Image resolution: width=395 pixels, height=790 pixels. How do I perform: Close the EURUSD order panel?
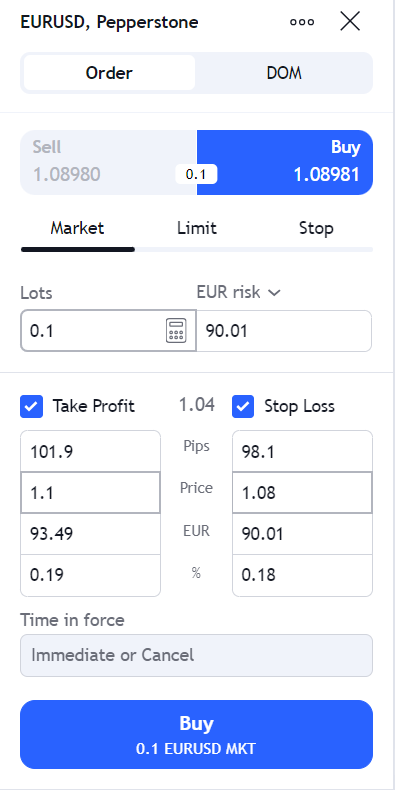[x=350, y=22]
